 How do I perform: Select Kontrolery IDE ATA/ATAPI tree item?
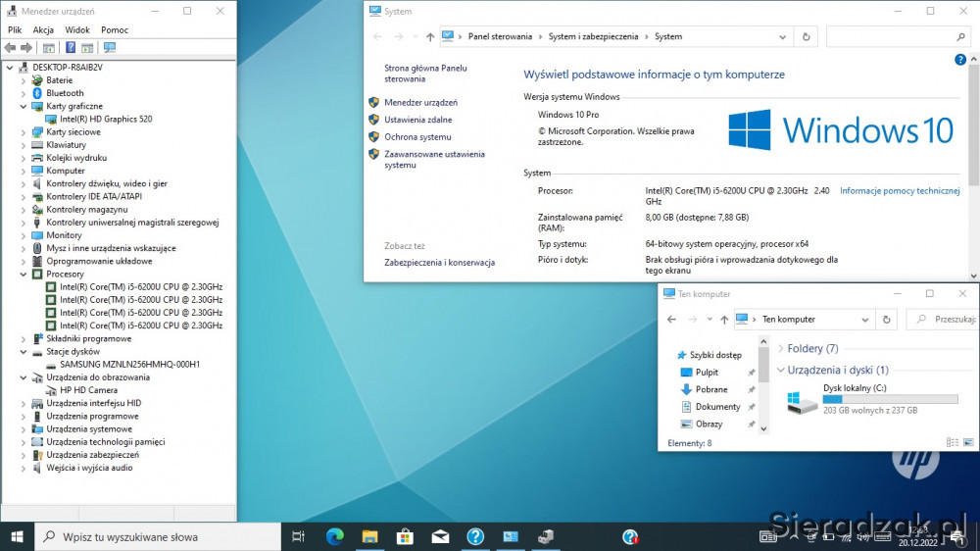point(94,196)
